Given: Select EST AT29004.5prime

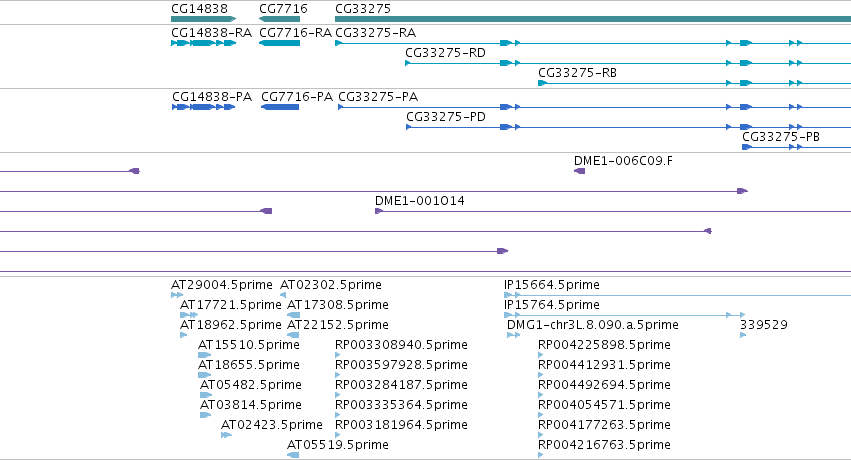Looking at the screenshot, I should (x=221, y=285).
